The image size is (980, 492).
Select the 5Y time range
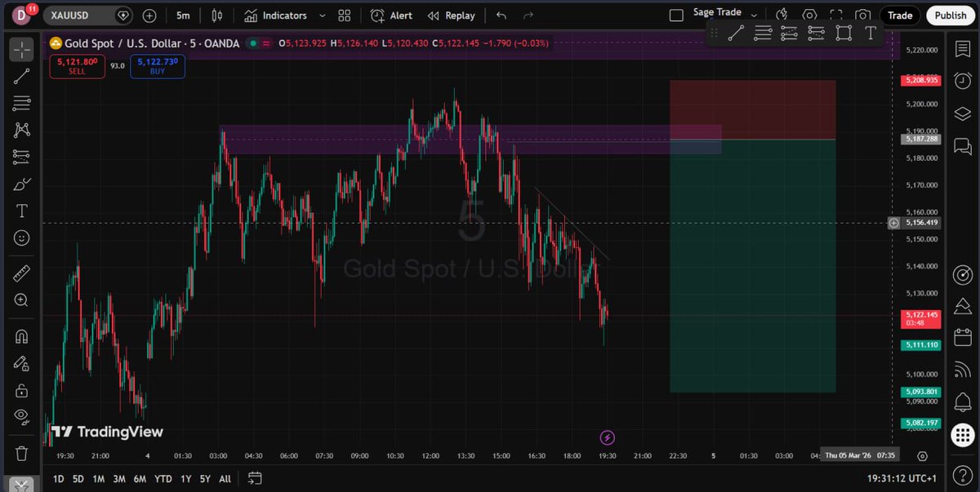[x=206, y=479]
